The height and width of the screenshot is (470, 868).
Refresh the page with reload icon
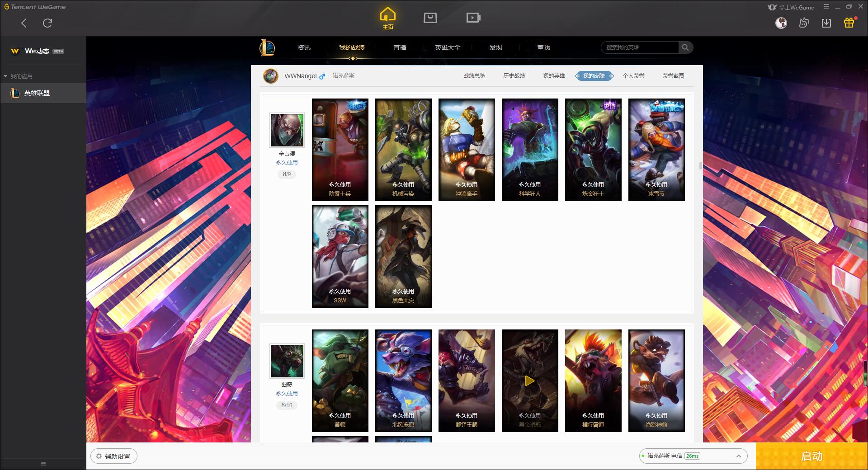(x=47, y=23)
